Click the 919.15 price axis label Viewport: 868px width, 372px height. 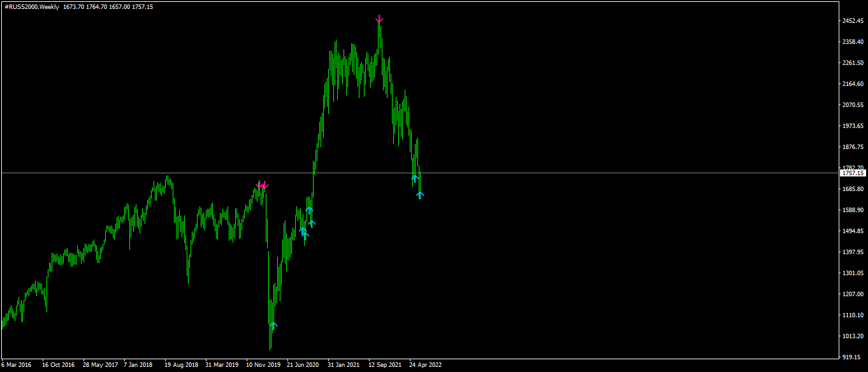pos(853,357)
